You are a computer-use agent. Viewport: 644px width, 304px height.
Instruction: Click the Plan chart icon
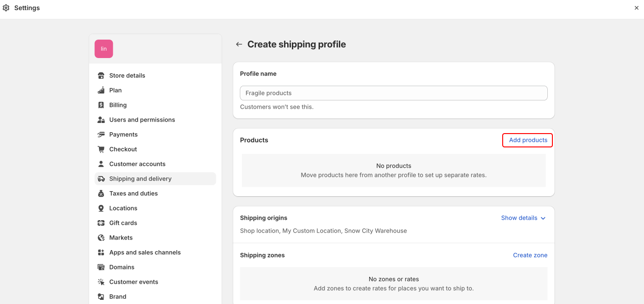point(101,90)
